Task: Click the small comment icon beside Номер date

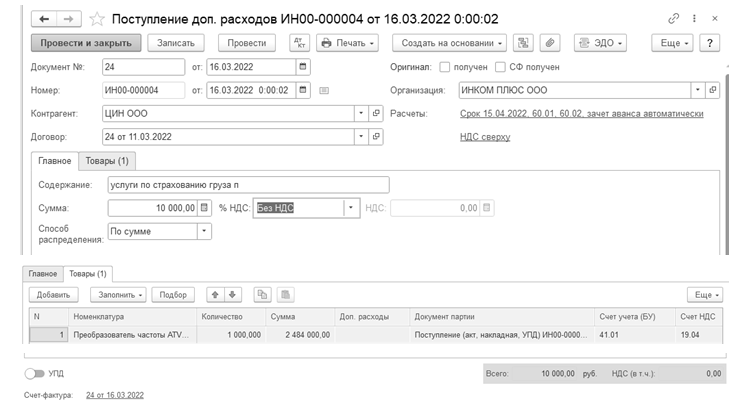Action: coord(324,91)
